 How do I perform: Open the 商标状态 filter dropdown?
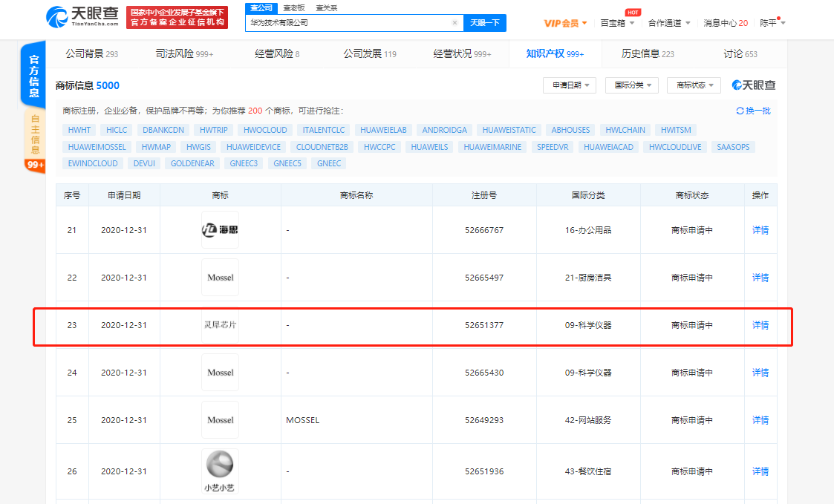pyautogui.click(x=693, y=85)
